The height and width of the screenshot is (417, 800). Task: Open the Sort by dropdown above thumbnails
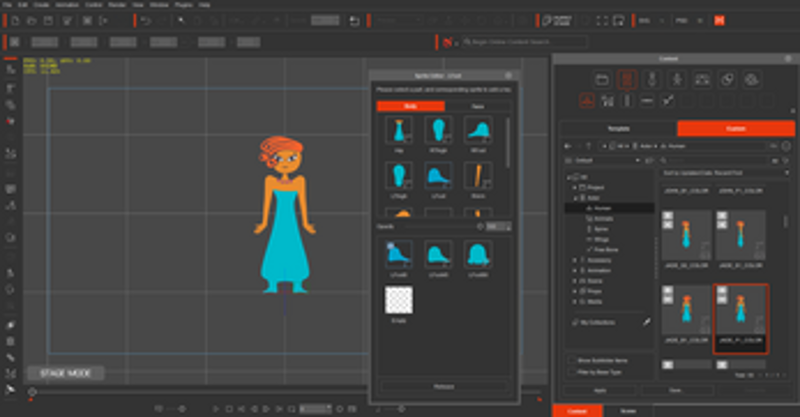pyautogui.click(x=725, y=173)
